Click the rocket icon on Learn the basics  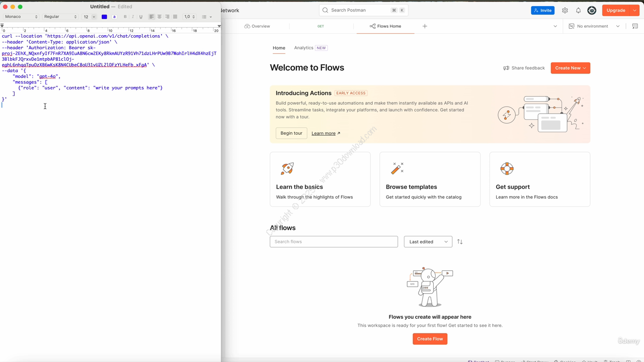[287, 168]
